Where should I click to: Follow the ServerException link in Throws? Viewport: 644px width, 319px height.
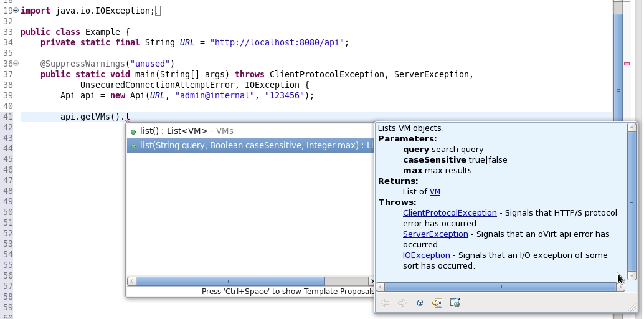435,234
